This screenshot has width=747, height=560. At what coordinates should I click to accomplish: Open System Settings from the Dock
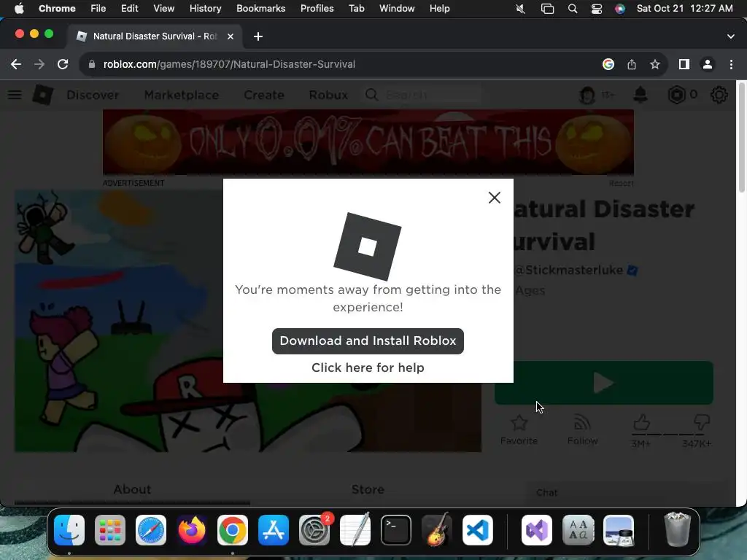pyautogui.click(x=314, y=530)
